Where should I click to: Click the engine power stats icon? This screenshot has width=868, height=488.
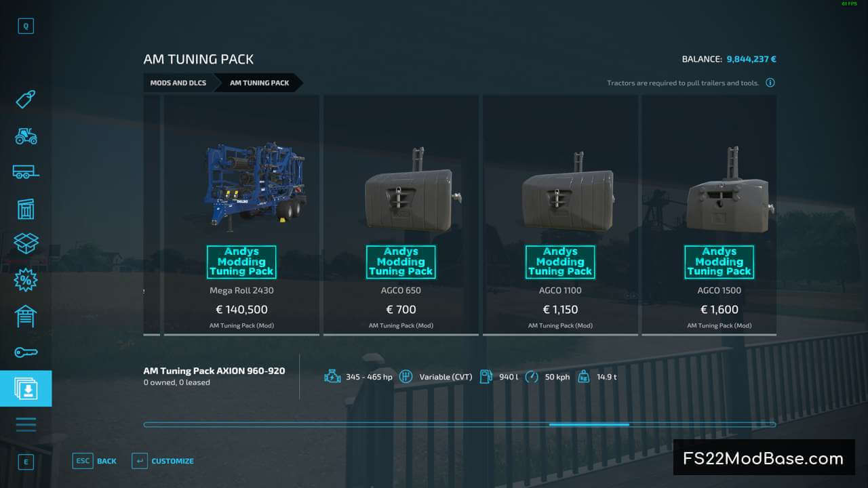332,376
